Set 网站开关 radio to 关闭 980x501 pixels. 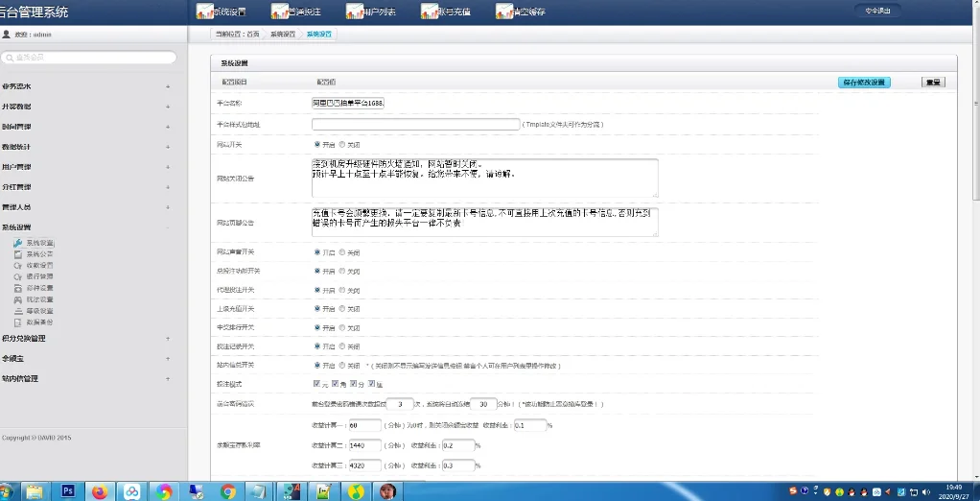tap(341, 145)
